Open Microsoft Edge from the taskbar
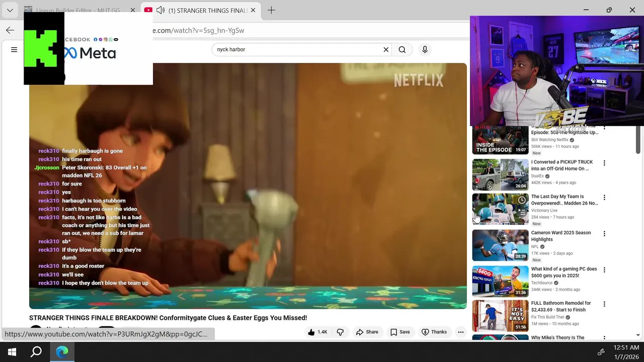The height and width of the screenshot is (362, 644). pyautogui.click(x=62, y=352)
